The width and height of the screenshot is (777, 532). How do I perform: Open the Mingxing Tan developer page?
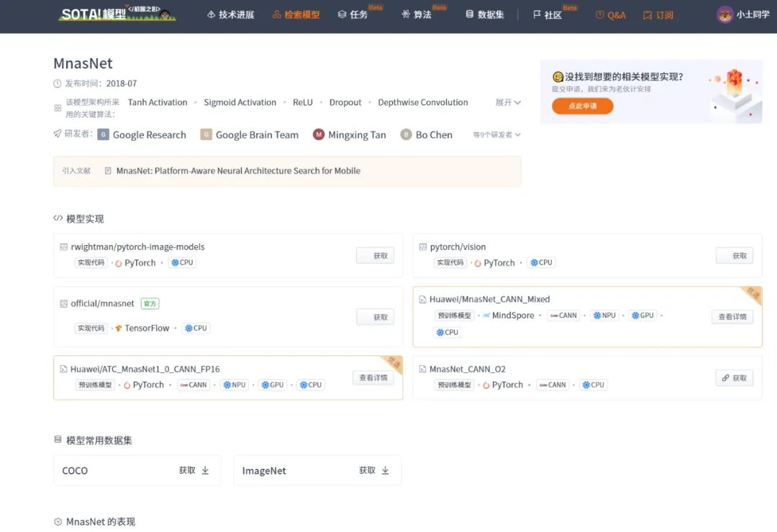pos(357,134)
